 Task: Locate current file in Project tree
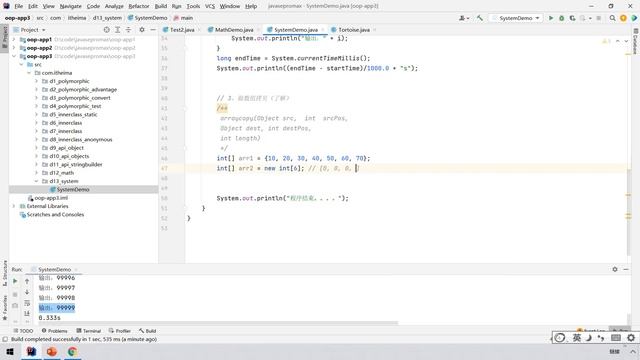tap(107, 30)
